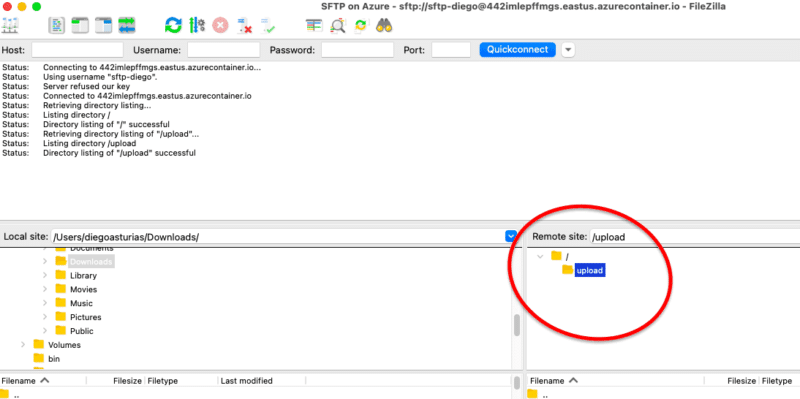Select the remote root "/" folder
Screen dimensions: 800x399
pos(567,257)
